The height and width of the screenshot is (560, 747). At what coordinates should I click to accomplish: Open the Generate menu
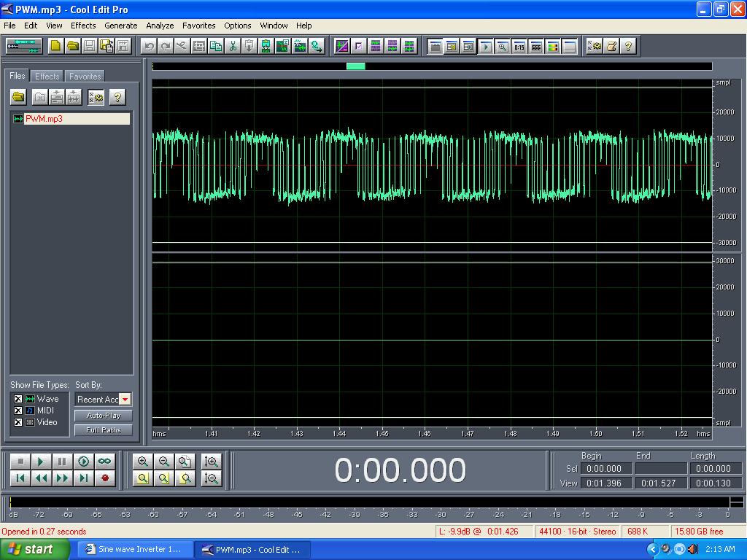(121, 26)
